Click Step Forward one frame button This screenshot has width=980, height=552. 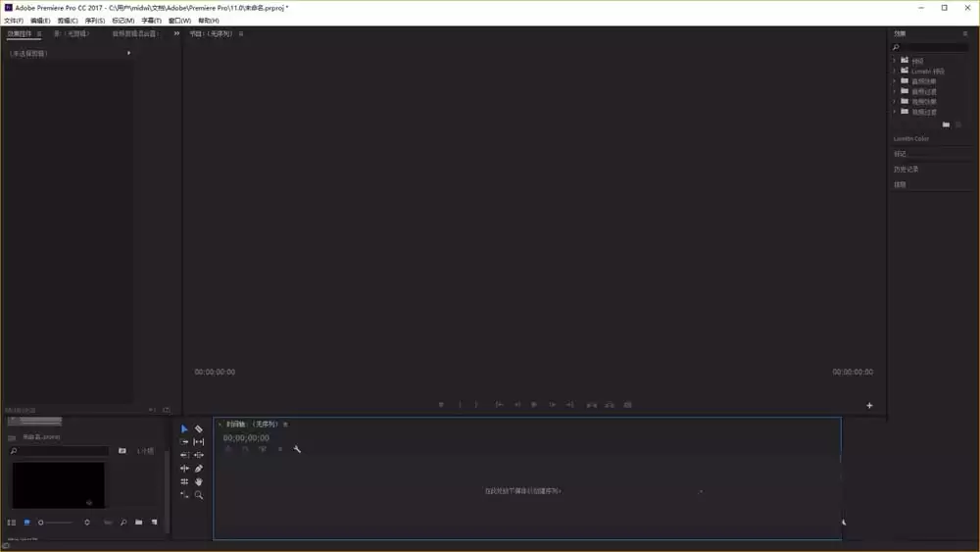(552, 405)
